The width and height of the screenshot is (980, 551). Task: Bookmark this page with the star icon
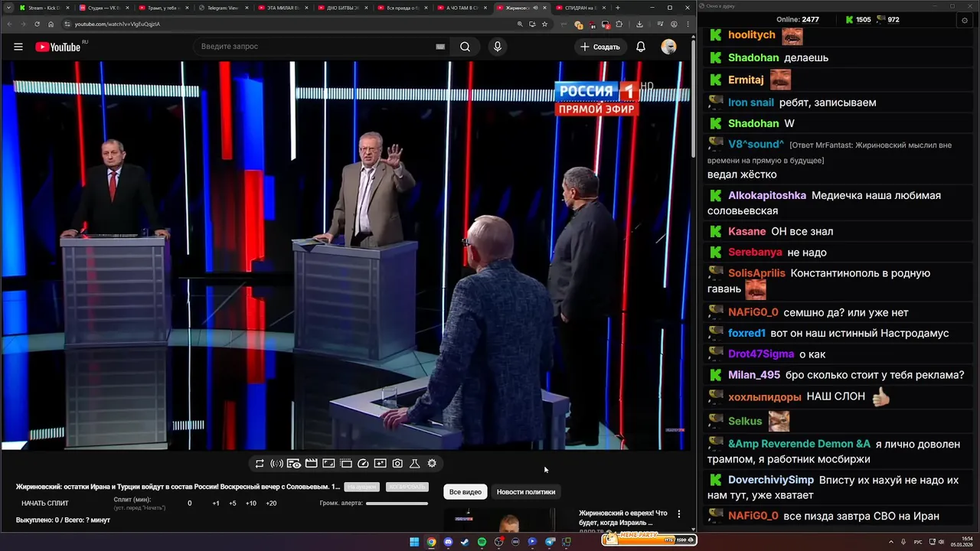coord(544,24)
